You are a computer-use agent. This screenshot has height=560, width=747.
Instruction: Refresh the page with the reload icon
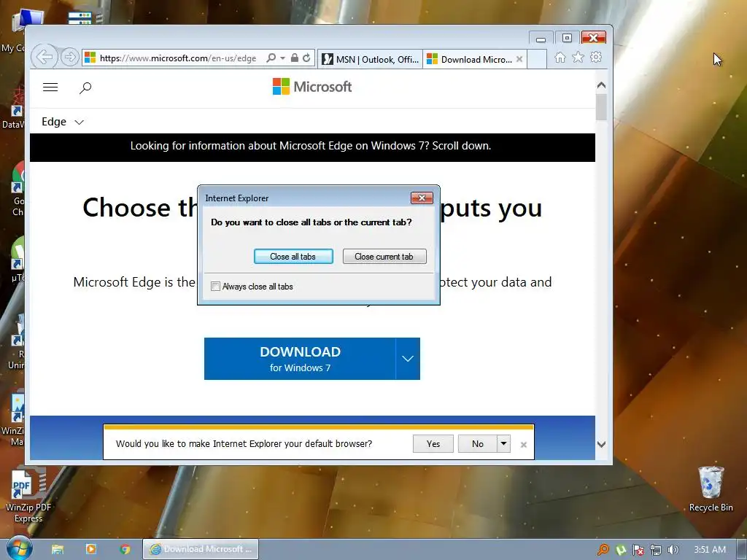click(306, 58)
